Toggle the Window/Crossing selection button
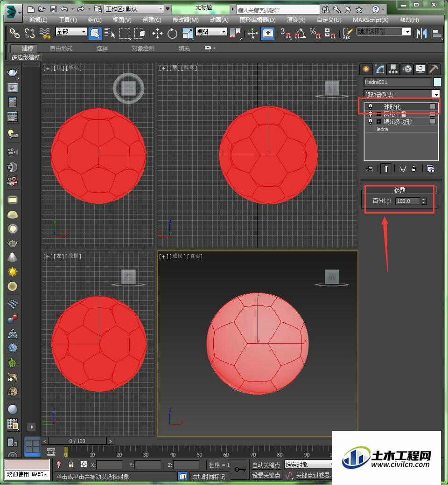The height and width of the screenshot is (485, 448). click(x=140, y=33)
